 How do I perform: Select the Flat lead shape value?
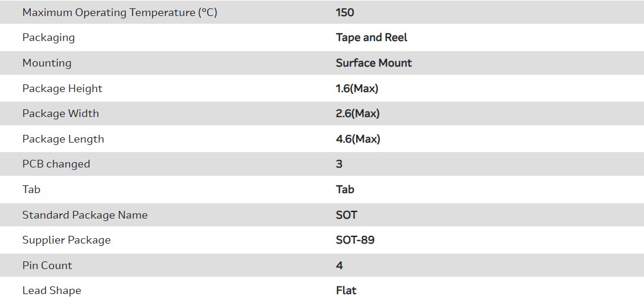(x=346, y=290)
